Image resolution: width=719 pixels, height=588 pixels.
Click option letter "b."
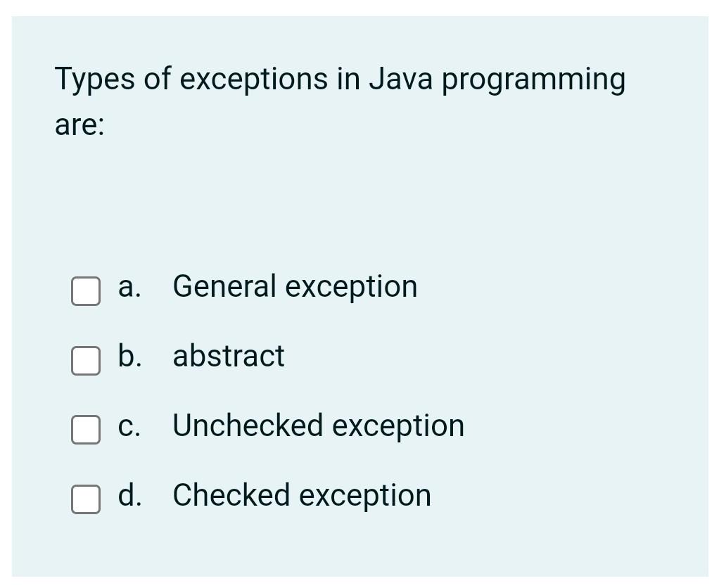tap(129, 356)
